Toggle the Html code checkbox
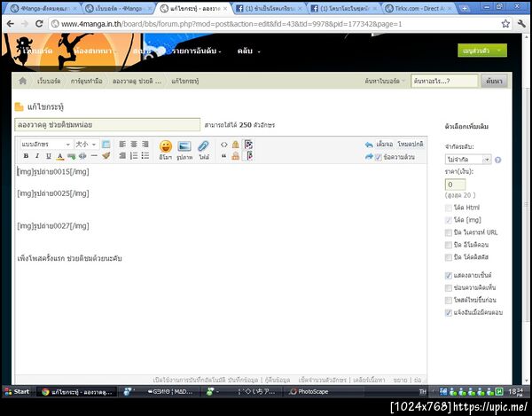 coord(448,208)
